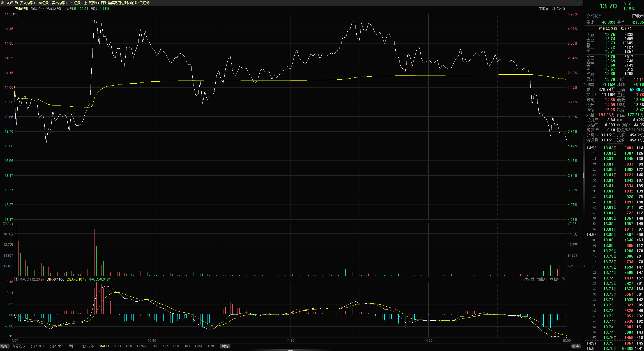The image size is (644, 351).
Task: Click the plus icon at chart top-left
Action: [16, 16]
